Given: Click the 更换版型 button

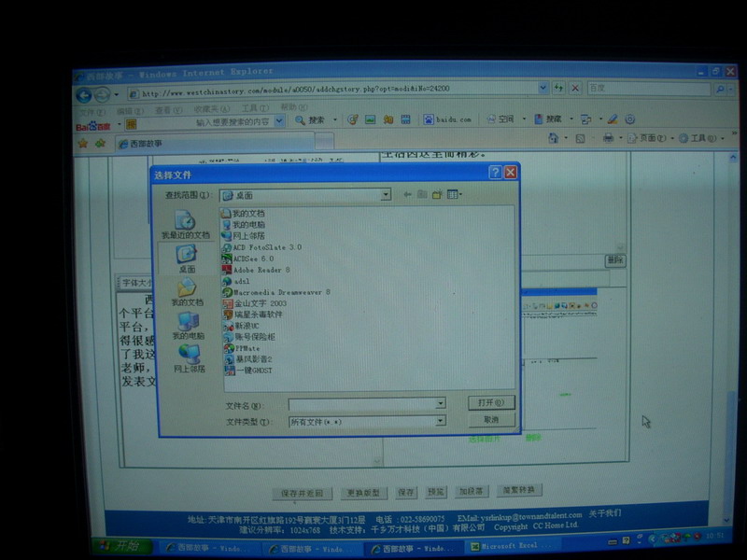Looking at the screenshot, I should (363, 493).
